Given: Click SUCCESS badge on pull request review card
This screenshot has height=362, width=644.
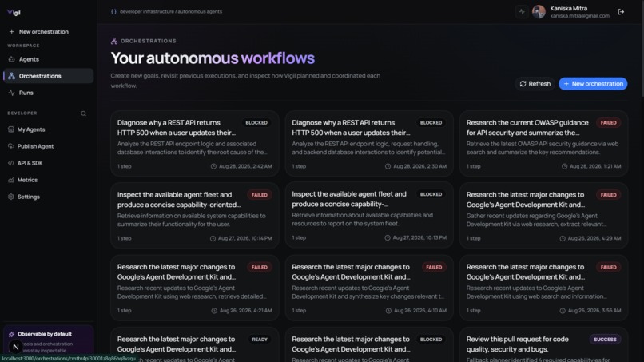Looking at the screenshot, I should [x=605, y=340].
